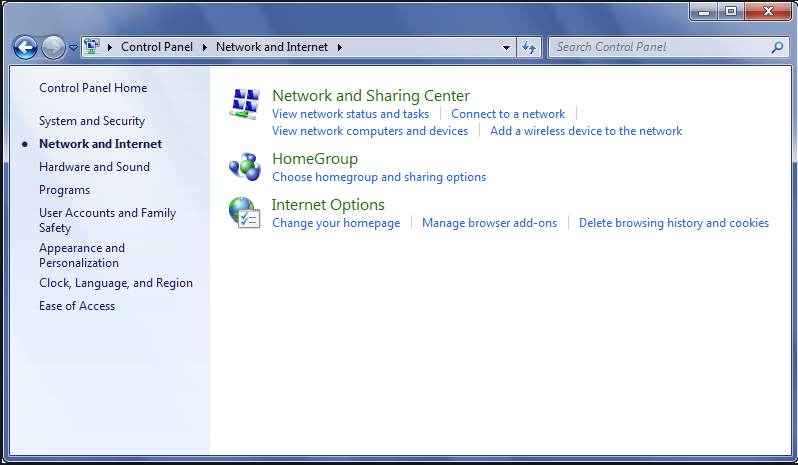Viewport: 798px width, 465px height.
Task: Expand the arrow before Control Panel breadcrumb
Action: point(109,47)
